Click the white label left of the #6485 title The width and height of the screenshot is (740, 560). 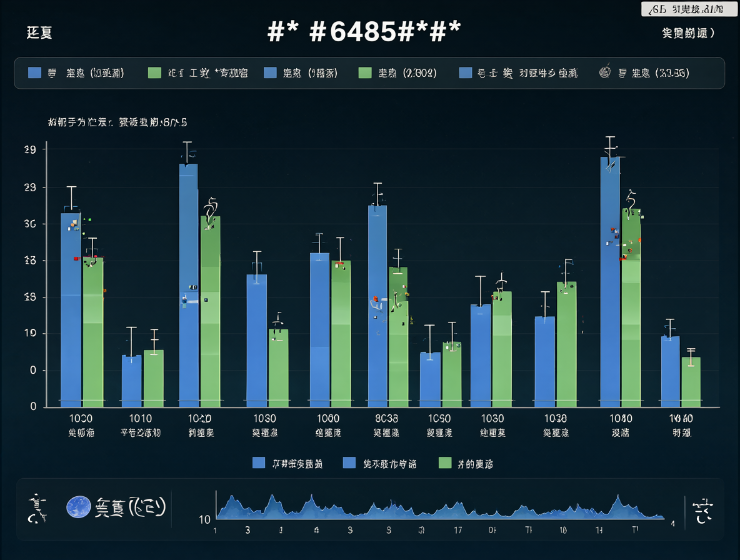[39, 32]
